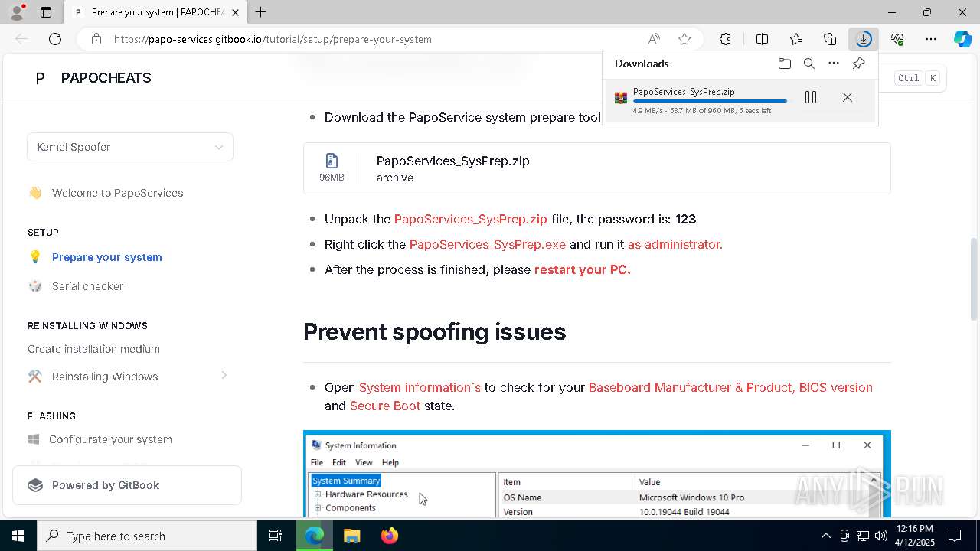Open File Explorer from taskbar
Image resolution: width=980 pixels, height=551 pixels.
pyautogui.click(x=351, y=536)
